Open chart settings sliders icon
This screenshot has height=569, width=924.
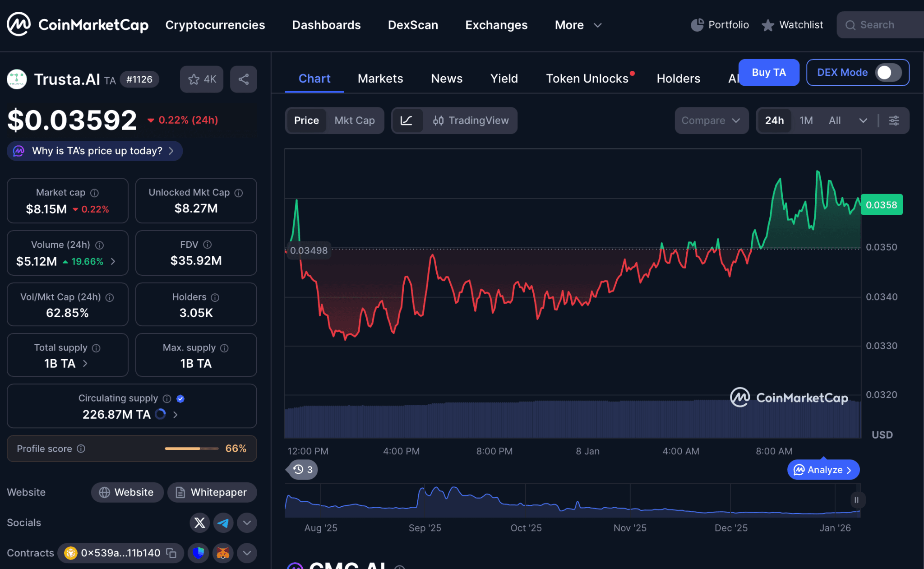click(894, 120)
